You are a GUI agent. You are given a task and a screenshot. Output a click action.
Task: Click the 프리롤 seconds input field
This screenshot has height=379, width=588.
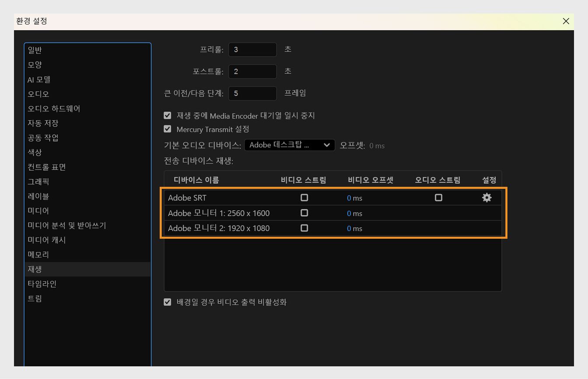252,49
